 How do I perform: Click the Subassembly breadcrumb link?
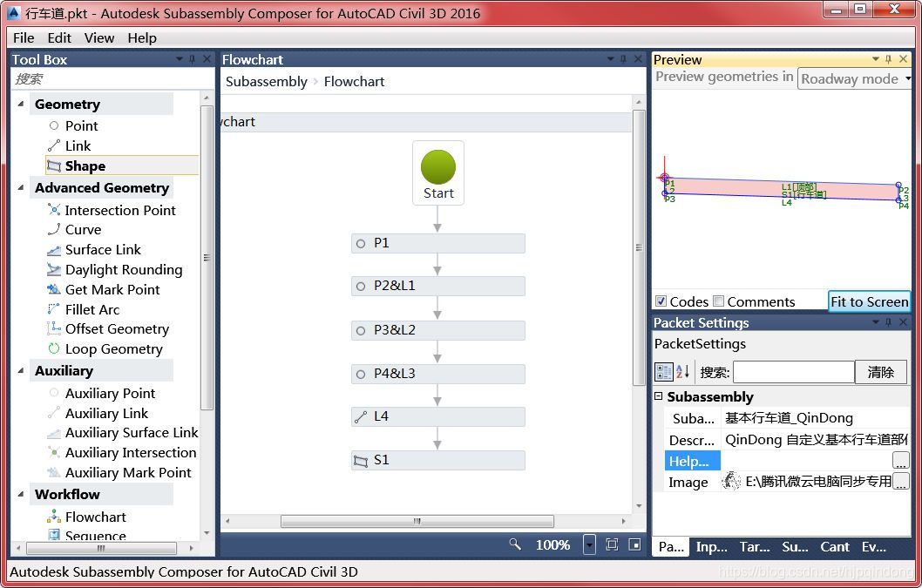[x=267, y=82]
